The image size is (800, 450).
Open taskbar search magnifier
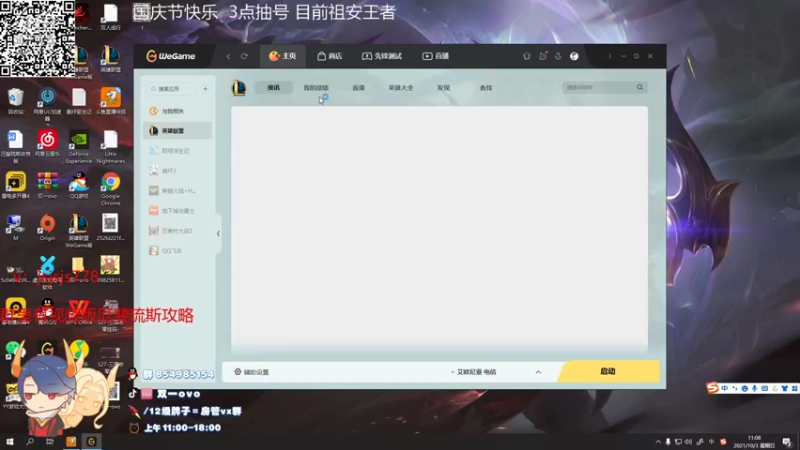click(x=30, y=441)
